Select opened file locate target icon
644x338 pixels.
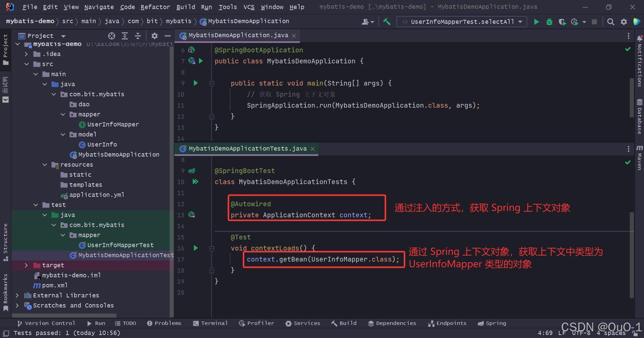pos(112,36)
